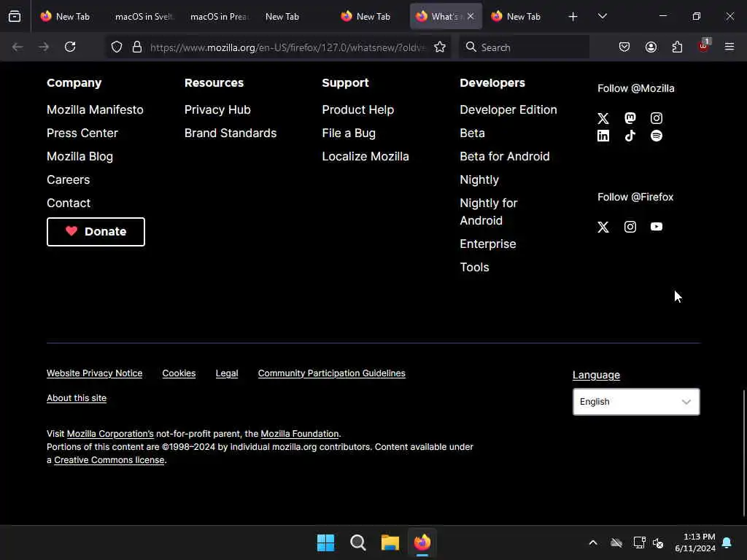List all tabs dropdown arrow

[x=602, y=17]
